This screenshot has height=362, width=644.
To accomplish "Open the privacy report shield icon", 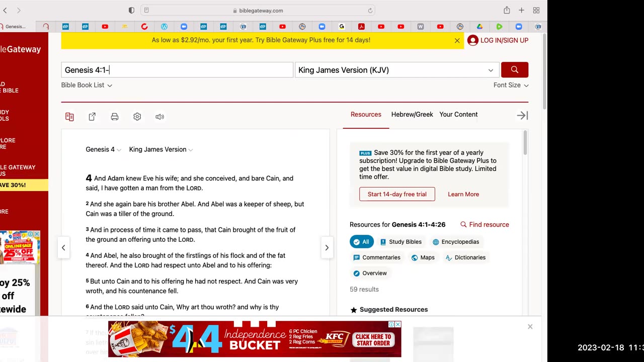I will click(x=131, y=10).
